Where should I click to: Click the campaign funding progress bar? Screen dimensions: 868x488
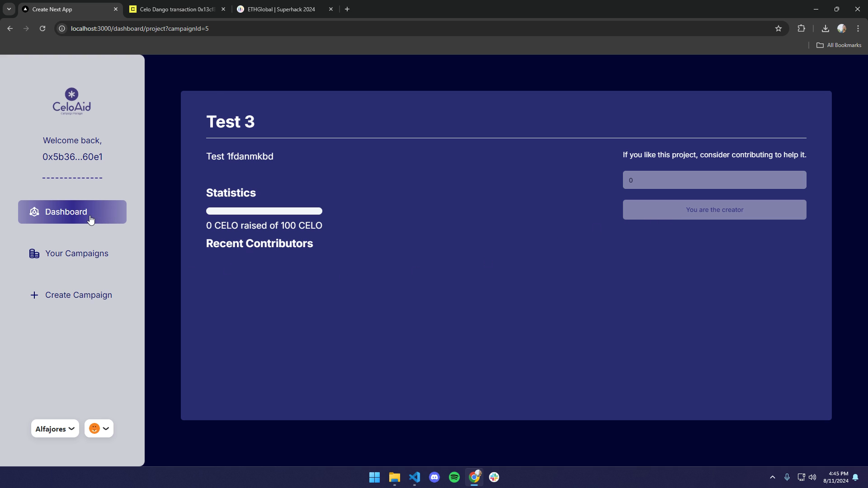264,211
